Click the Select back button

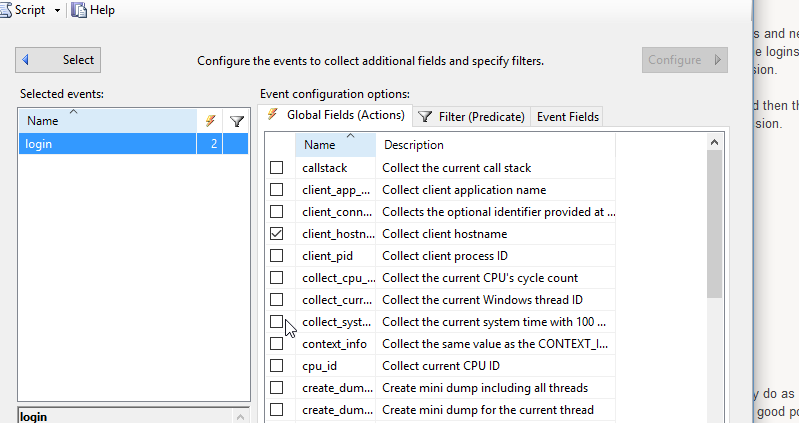58,60
